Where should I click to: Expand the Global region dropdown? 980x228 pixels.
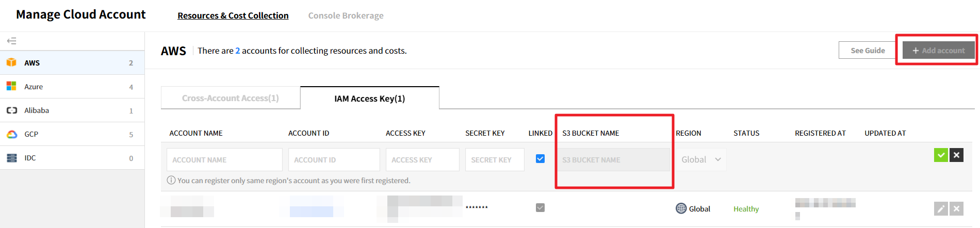tap(701, 160)
